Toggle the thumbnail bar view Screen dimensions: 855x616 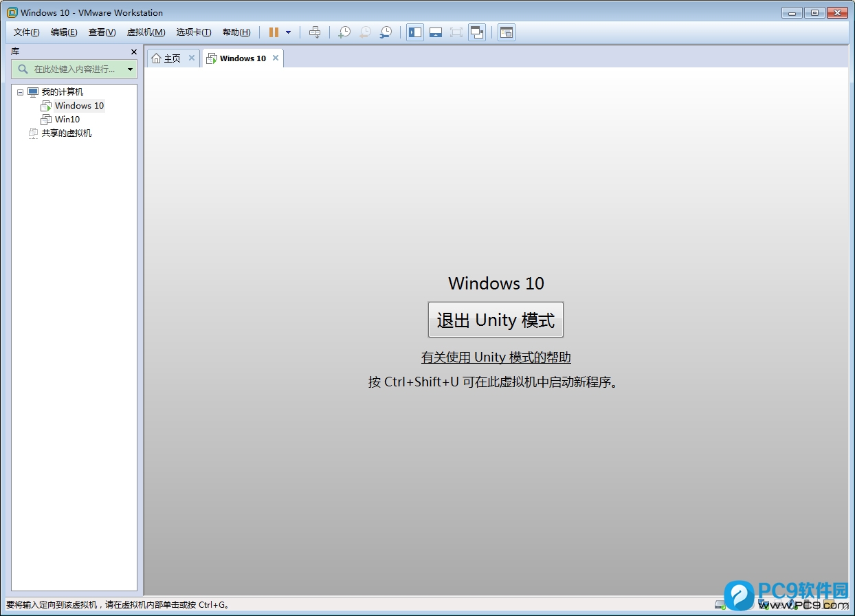pyautogui.click(x=436, y=32)
